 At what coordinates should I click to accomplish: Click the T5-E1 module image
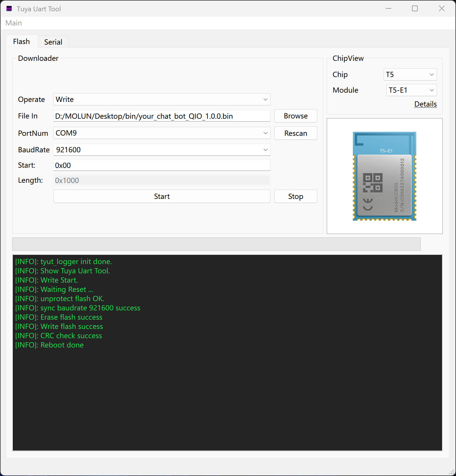384,176
